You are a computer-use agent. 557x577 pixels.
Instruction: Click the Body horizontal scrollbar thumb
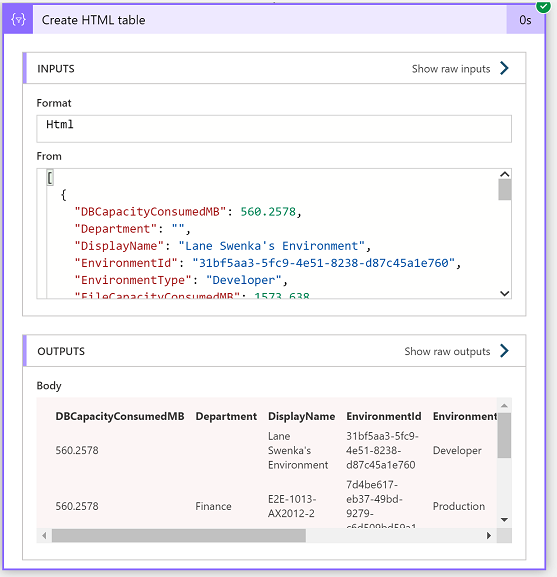179,535
